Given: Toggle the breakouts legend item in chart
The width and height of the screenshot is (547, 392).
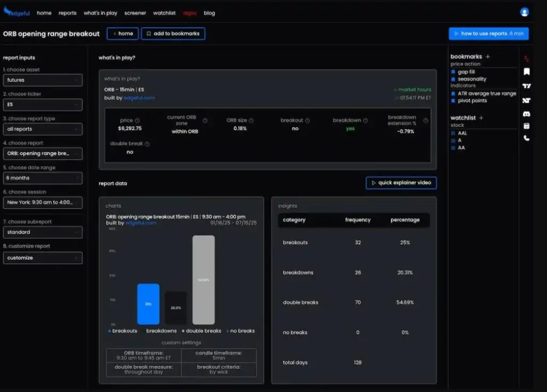Looking at the screenshot, I should point(123,331).
